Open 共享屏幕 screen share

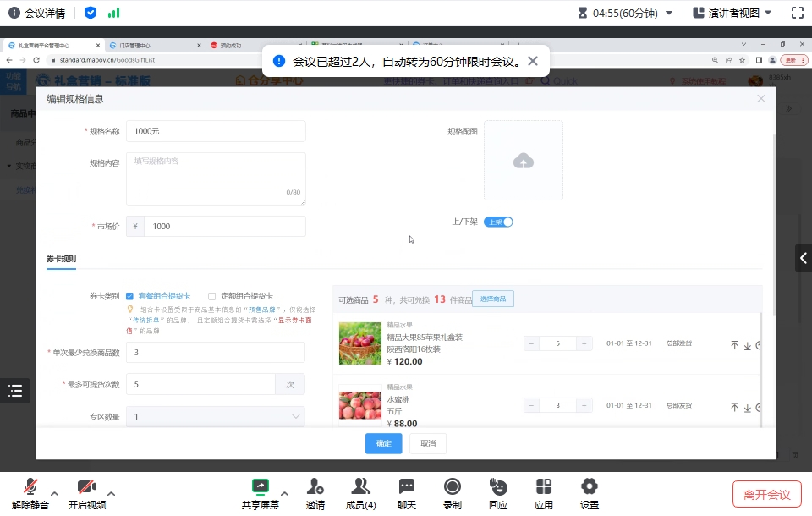(x=260, y=487)
